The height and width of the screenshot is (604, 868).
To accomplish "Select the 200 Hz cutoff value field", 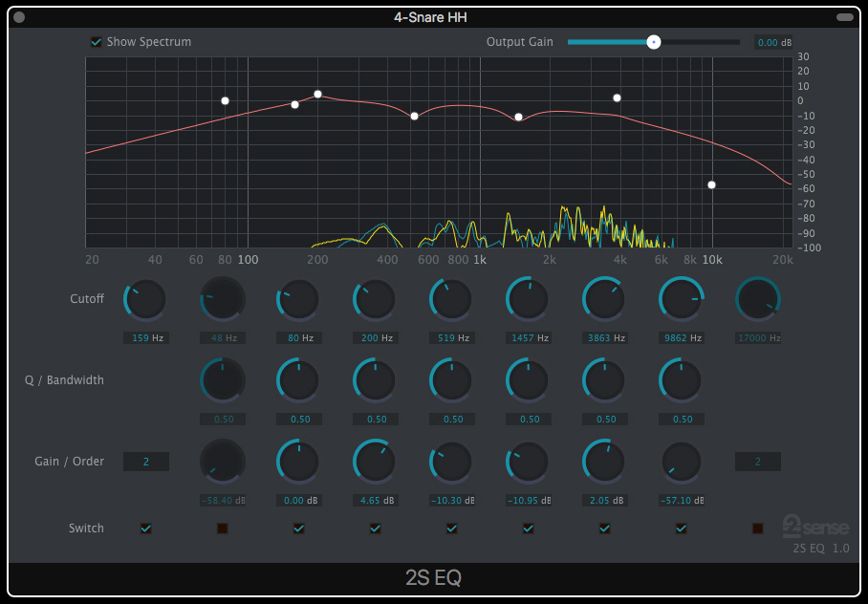I will coord(376,337).
